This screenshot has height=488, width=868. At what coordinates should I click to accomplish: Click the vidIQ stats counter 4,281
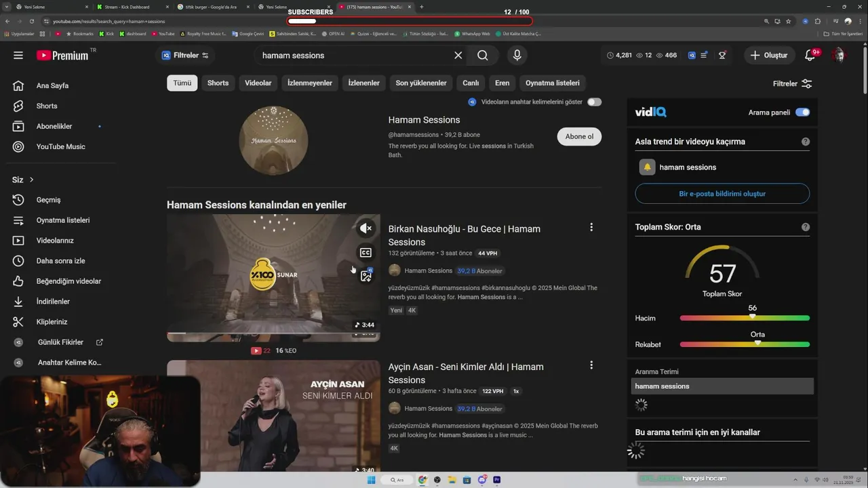click(620, 56)
